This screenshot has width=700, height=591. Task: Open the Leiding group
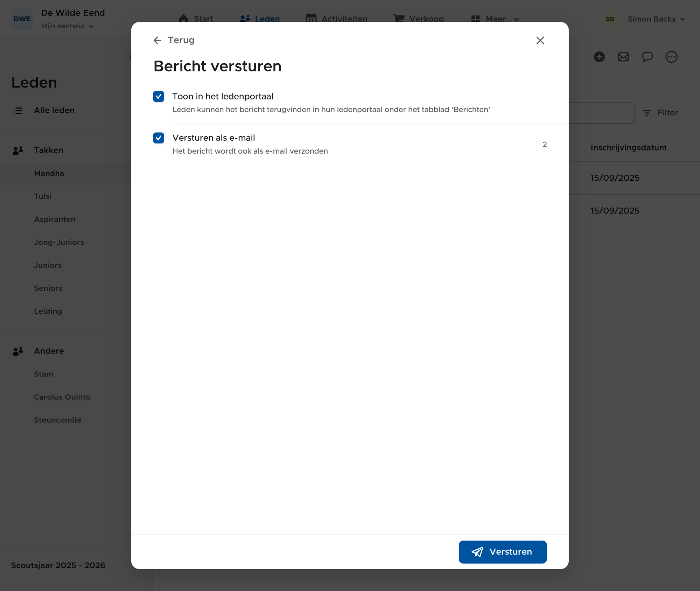(x=48, y=311)
